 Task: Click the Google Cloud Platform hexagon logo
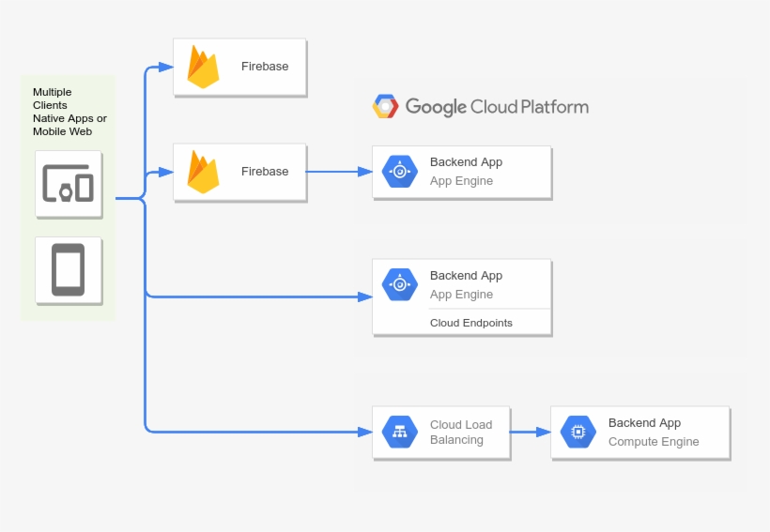click(x=385, y=107)
